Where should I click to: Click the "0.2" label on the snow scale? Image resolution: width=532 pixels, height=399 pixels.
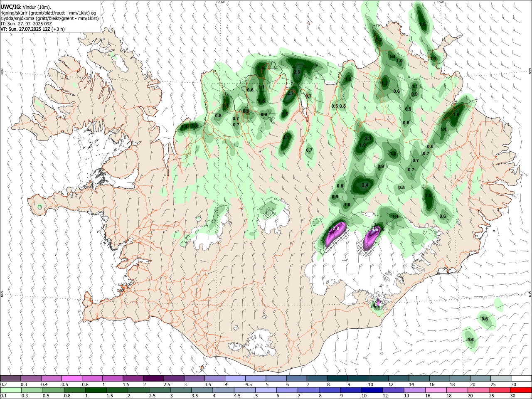point(3,384)
